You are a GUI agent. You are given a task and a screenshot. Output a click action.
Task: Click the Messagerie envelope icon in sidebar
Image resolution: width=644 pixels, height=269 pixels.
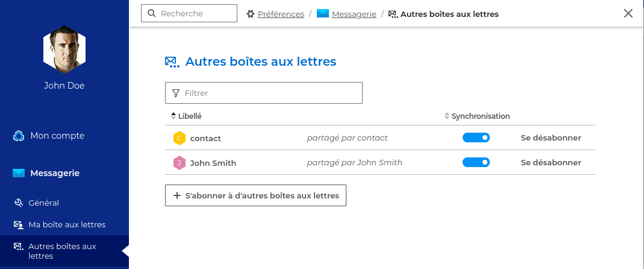coord(19,174)
